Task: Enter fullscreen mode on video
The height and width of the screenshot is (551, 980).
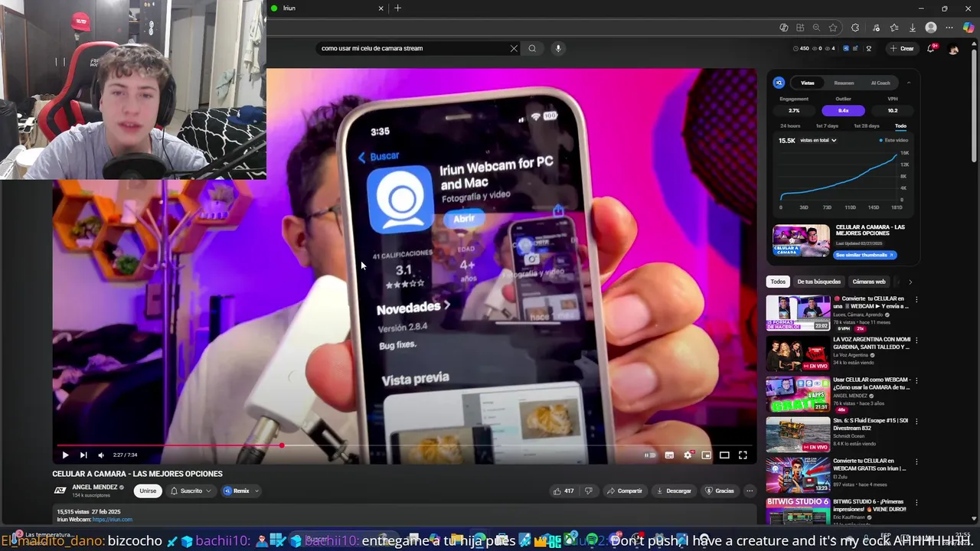Action: [743, 455]
